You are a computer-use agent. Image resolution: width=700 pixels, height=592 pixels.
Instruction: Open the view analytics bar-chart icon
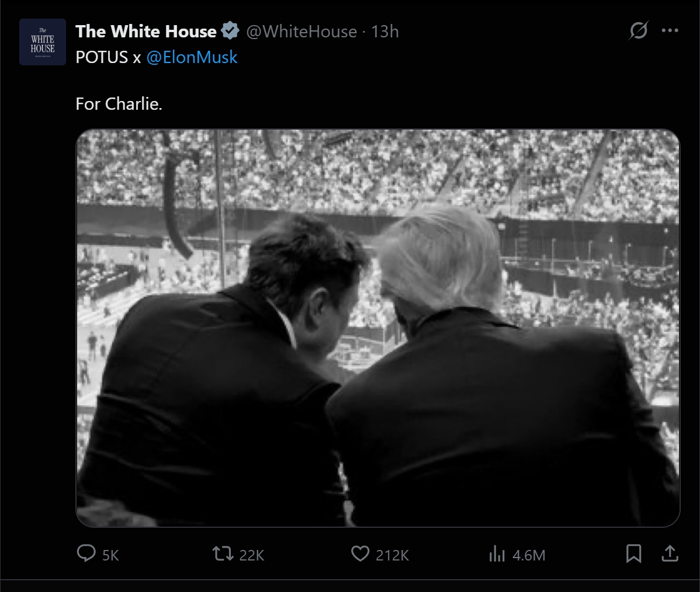click(x=496, y=553)
